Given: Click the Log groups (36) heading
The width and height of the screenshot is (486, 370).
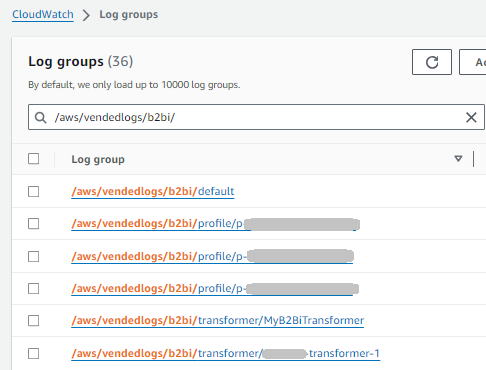Looking at the screenshot, I should 81,62.
